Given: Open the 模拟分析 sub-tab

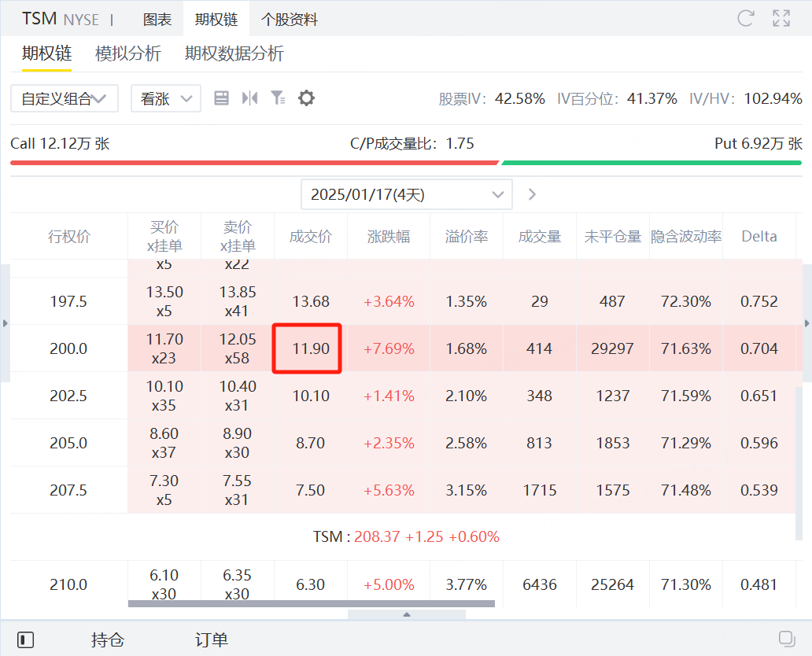Looking at the screenshot, I should pos(128,53).
